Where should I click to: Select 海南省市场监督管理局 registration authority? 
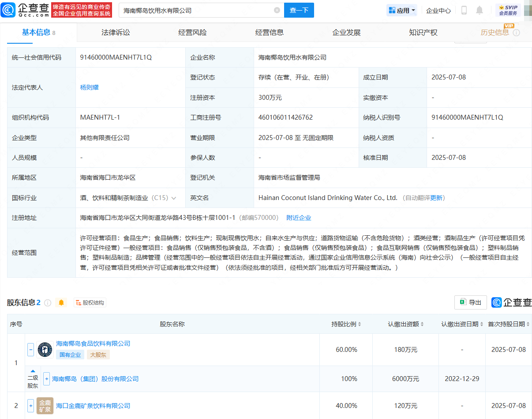click(289, 177)
